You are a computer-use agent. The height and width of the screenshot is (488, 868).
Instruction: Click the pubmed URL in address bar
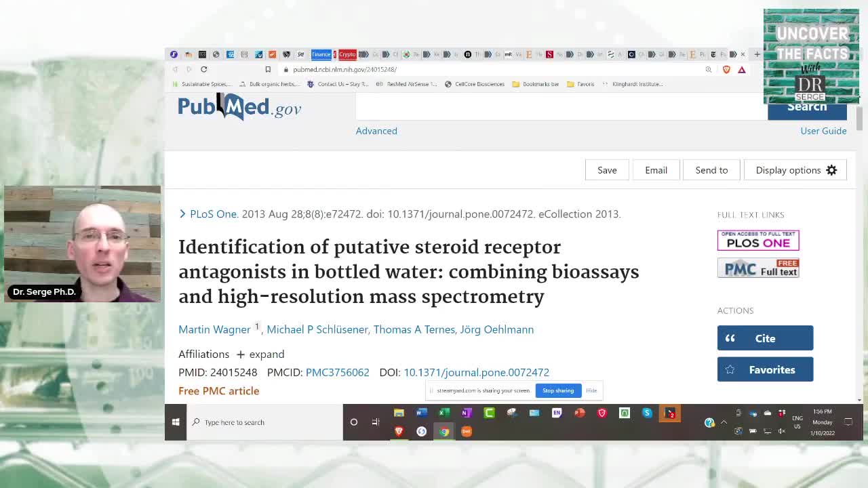pyautogui.click(x=344, y=69)
